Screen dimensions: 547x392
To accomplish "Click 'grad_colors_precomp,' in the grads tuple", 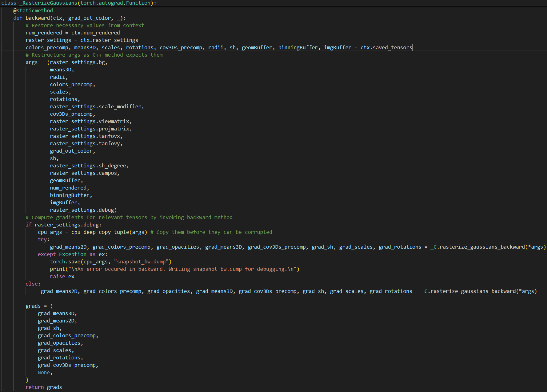I will [68, 335].
